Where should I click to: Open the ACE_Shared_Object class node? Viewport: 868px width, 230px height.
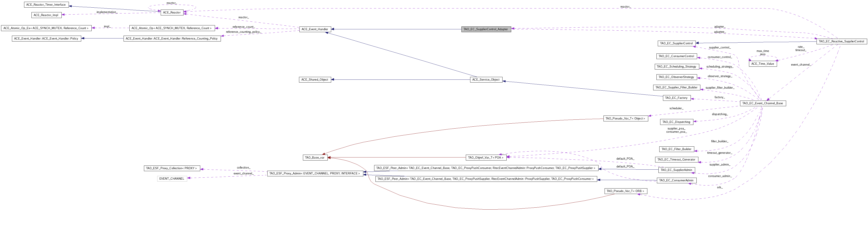pyautogui.click(x=315, y=80)
